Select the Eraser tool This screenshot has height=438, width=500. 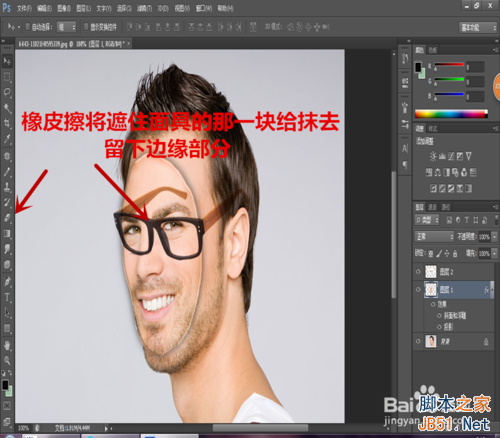coord(7,218)
